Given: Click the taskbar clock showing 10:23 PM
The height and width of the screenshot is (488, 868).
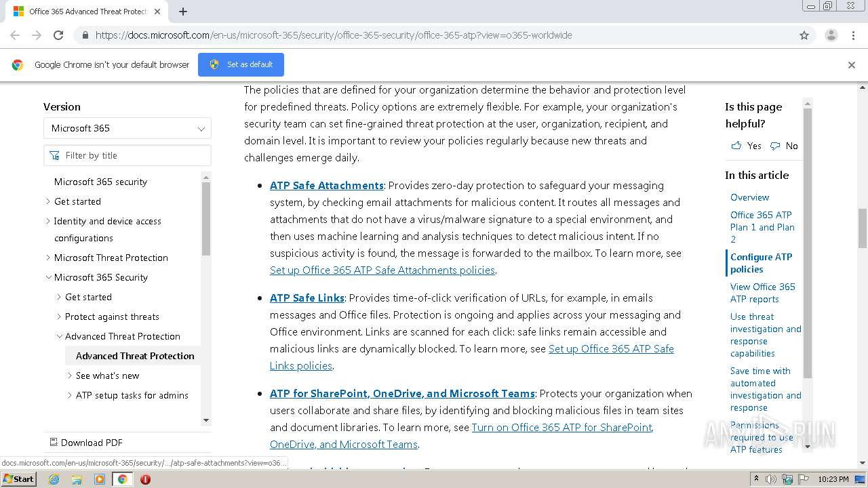Looking at the screenshot, I should point(833,479).
